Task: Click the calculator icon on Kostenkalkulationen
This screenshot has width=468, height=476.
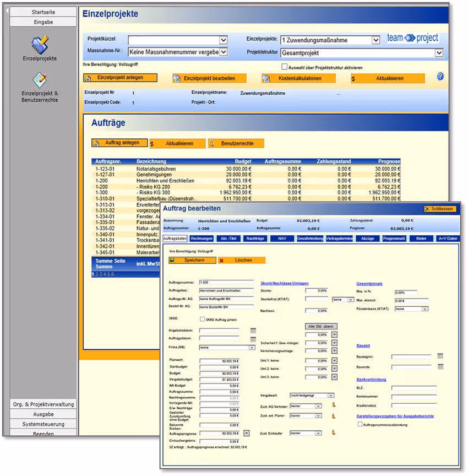Action: click(x=268, y=79)
